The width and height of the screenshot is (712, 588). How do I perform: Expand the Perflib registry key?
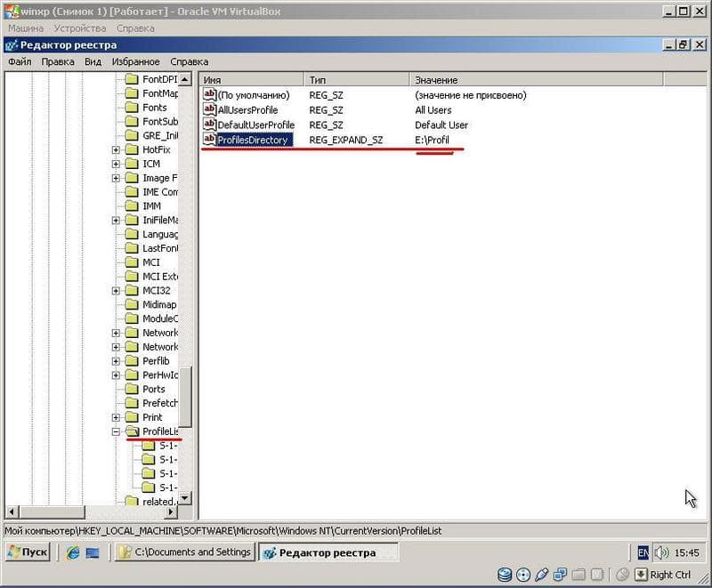[x=116, y=361]
